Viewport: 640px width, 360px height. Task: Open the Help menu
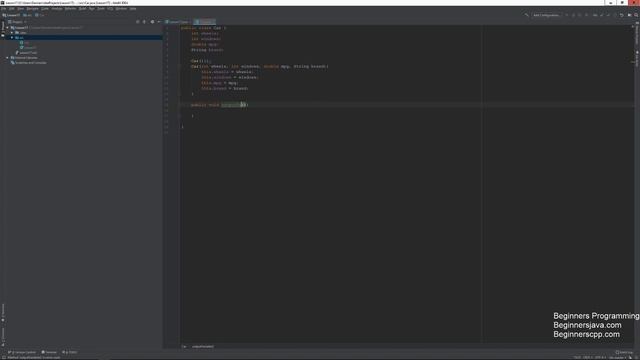133,9
